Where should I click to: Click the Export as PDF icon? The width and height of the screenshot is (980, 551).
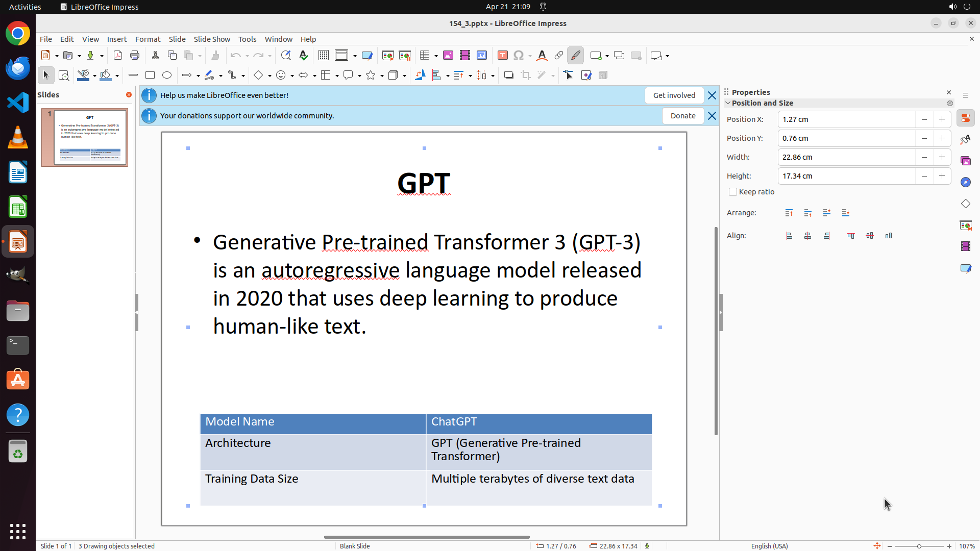(x=118, y=56)
